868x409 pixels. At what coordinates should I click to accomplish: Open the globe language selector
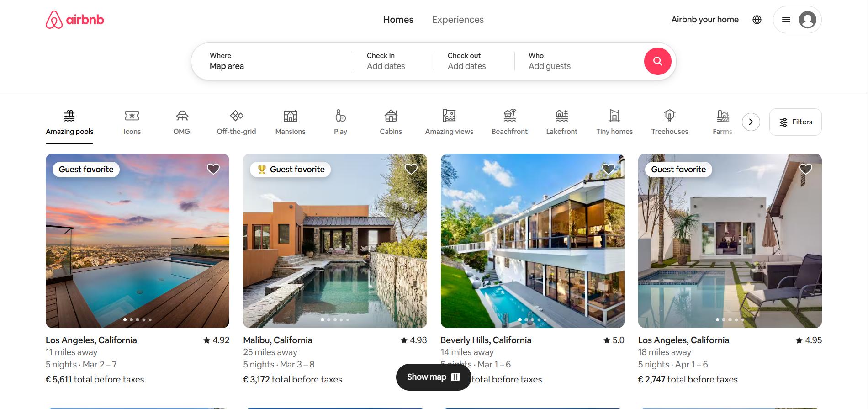point(757,20)
